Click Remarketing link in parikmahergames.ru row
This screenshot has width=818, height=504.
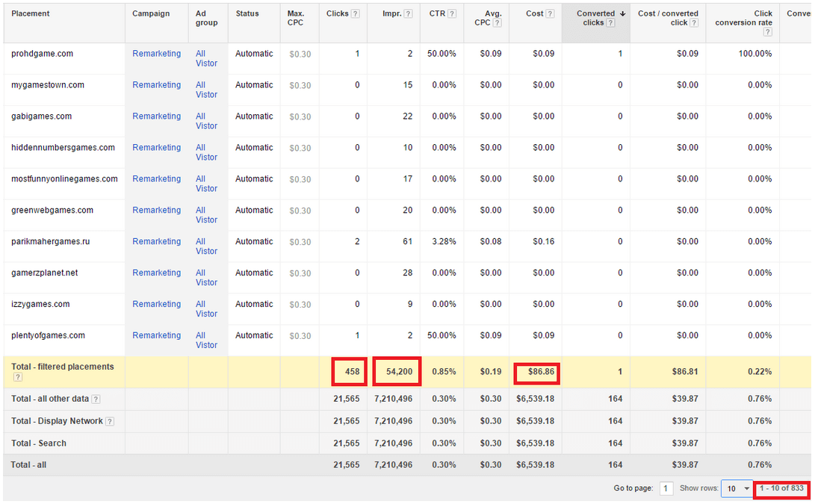pyautogui.click(x=156, y=241)
